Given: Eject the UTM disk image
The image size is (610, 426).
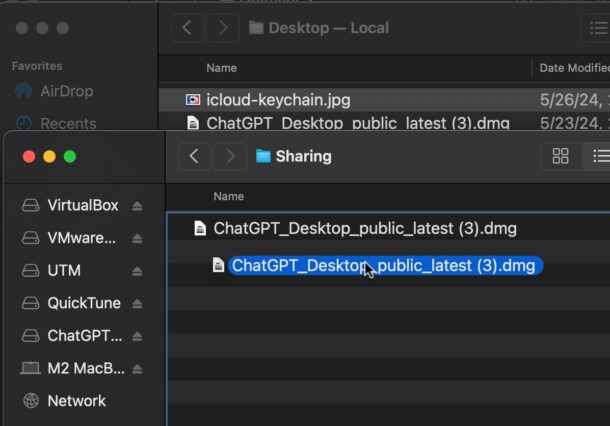Looking at the screenshot, I should [x=137, y=271].
